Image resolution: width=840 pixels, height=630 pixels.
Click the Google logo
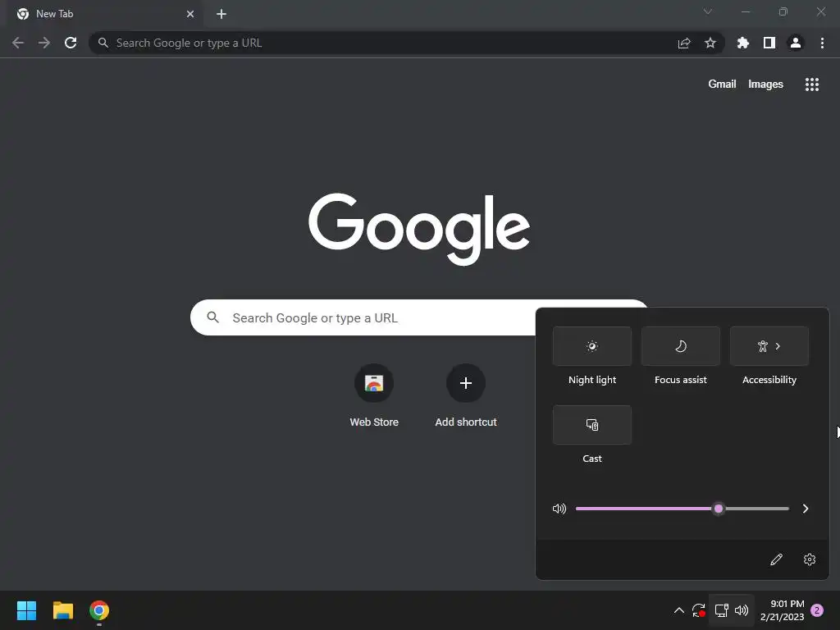[x=419, y=229]
